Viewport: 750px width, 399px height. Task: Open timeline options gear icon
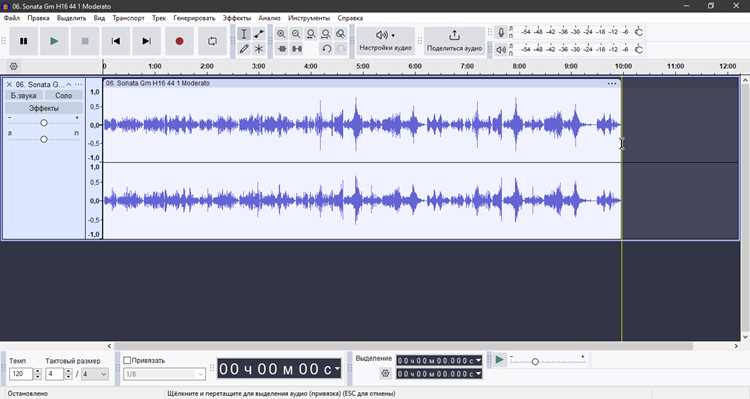point(14,66)
